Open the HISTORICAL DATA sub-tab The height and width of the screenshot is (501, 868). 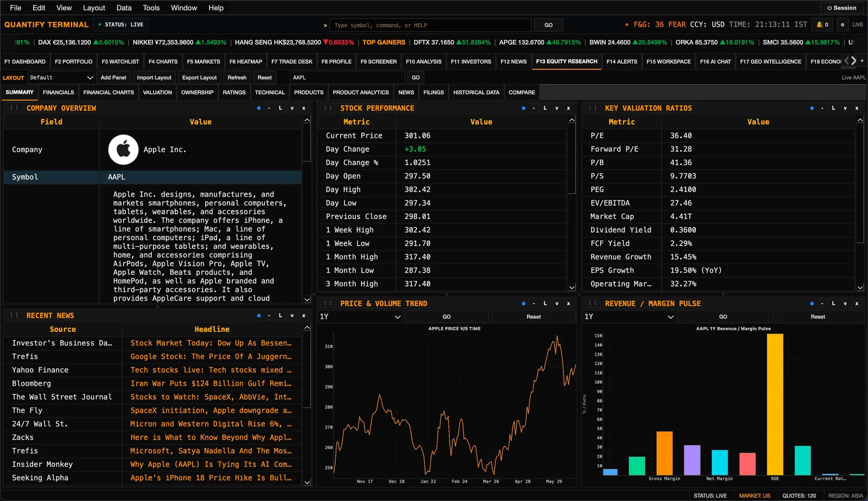476,92
